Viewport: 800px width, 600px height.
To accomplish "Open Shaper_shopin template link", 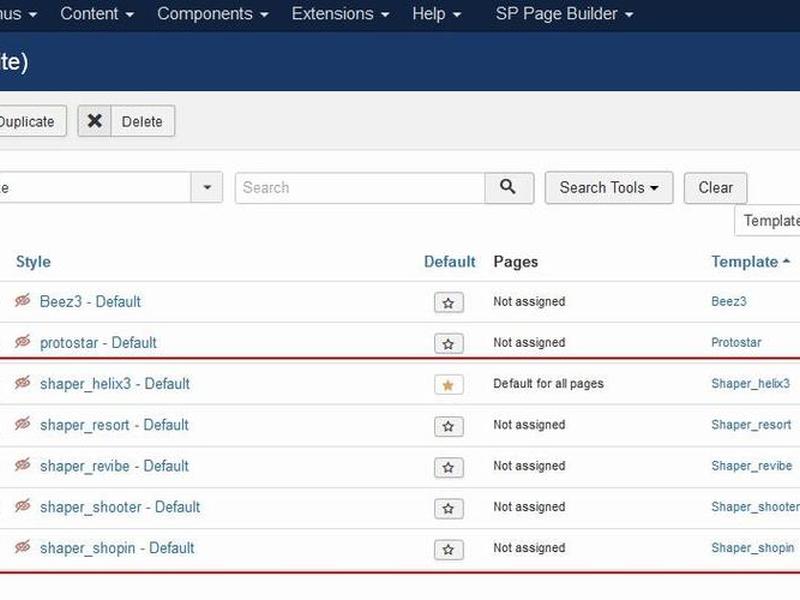I will 753,548.
